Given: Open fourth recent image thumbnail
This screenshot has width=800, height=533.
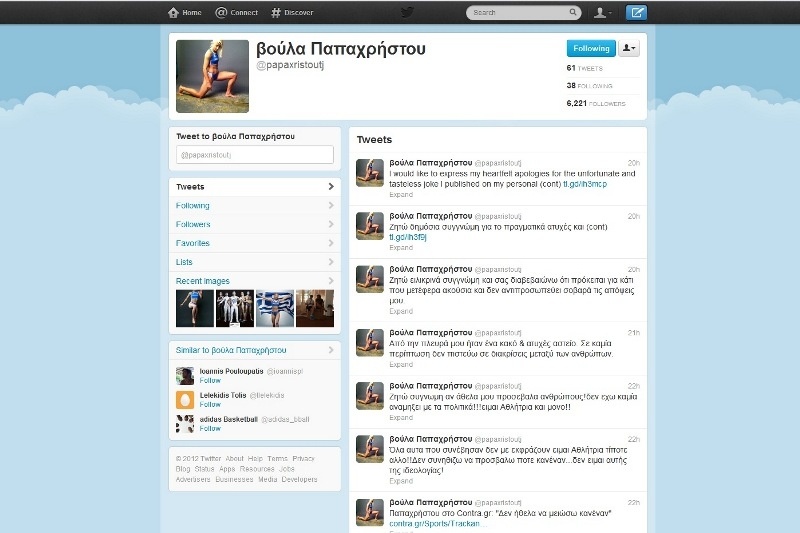Looking at the screenshot, I should coord(315,309).
